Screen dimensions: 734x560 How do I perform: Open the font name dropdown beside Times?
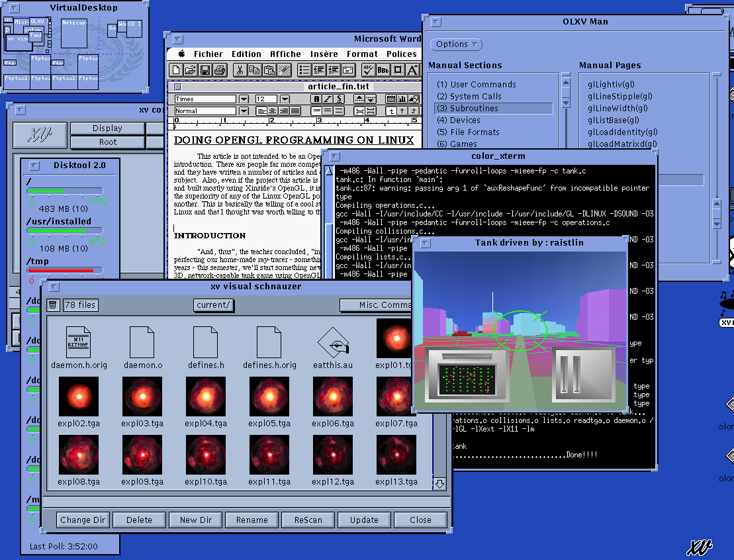click(244, 99)
